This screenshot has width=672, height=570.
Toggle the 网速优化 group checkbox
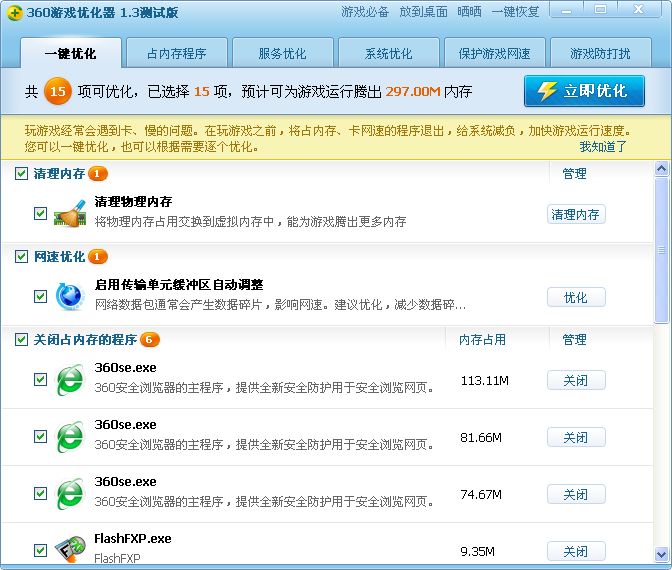coord(21,257)
